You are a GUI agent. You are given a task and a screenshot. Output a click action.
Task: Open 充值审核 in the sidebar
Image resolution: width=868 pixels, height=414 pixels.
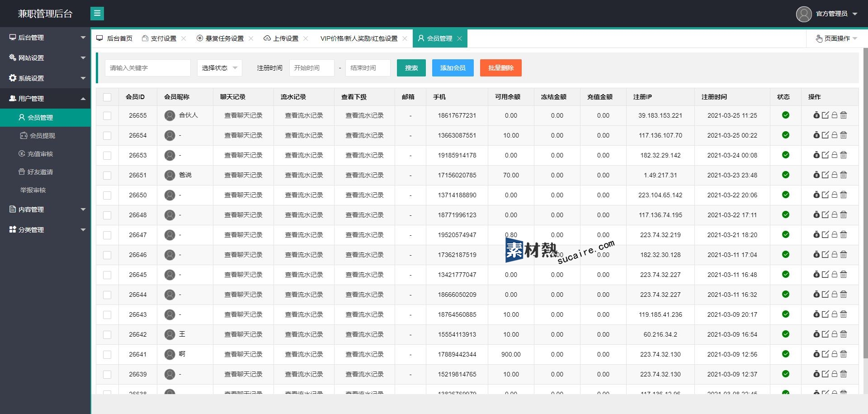(45, 154)
